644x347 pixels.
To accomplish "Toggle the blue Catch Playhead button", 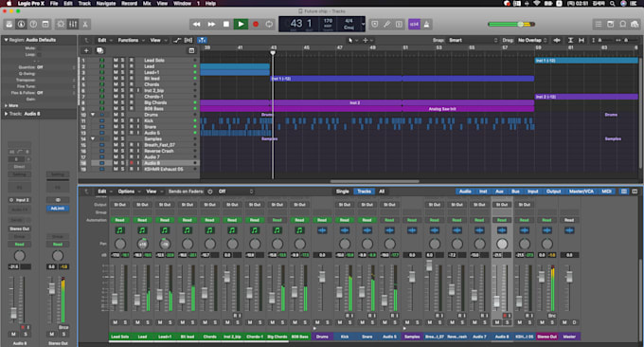I will pos(202,40).
